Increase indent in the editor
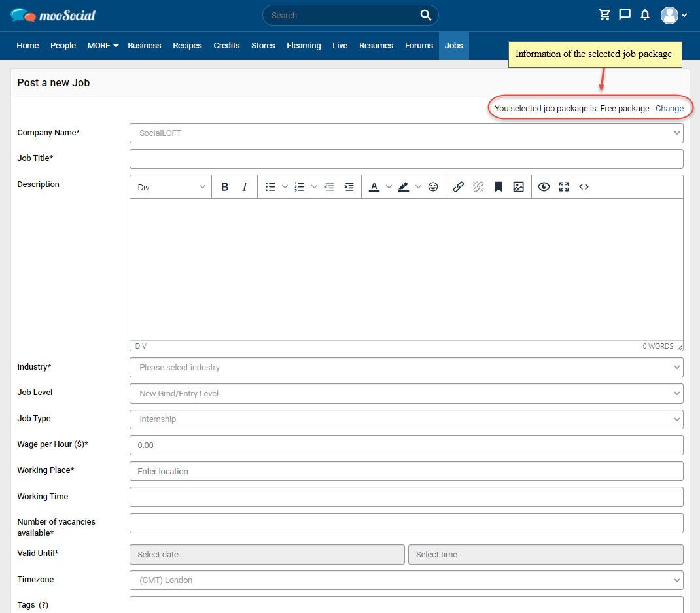The width and height of the screenshot is (700, 613). coord(349,187)
